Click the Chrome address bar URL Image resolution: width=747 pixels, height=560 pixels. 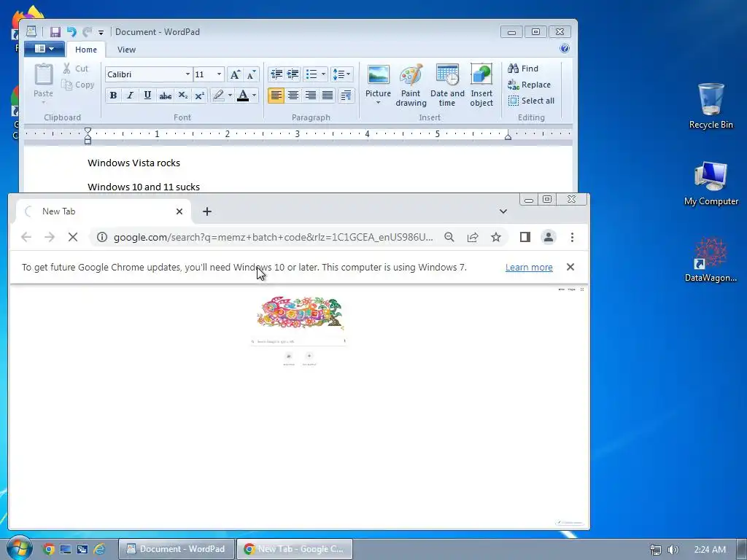coord(273,237)
